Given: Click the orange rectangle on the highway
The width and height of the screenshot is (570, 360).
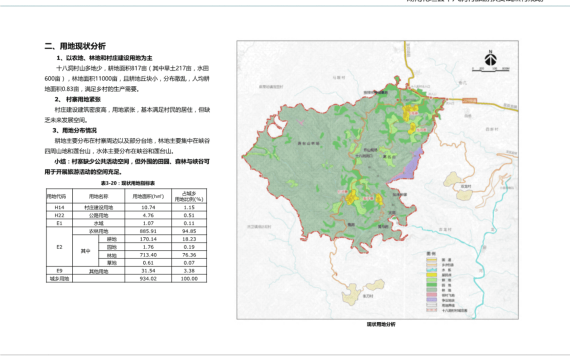Looking at the screenshot, I should pyautogui.click(x=469, y=101).
